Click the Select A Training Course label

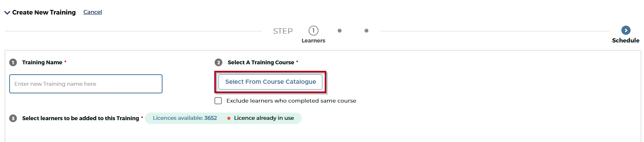pos(261,62)
